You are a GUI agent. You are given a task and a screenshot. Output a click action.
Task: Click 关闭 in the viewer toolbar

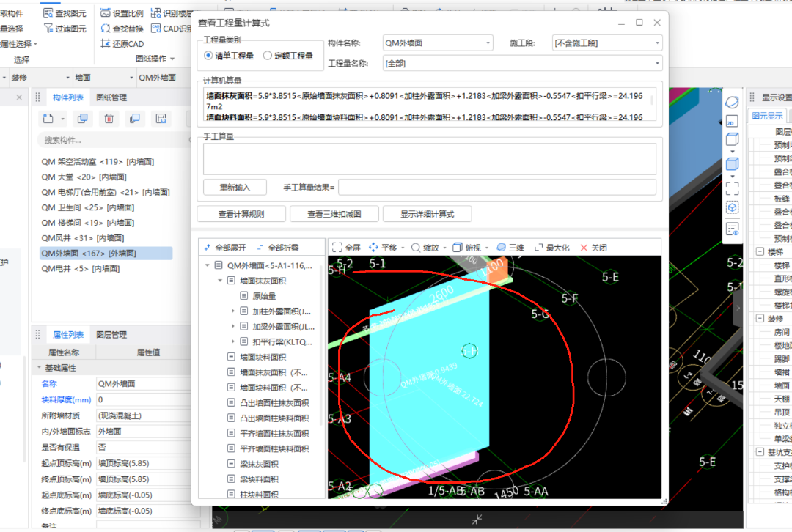[x=593, y=248]
